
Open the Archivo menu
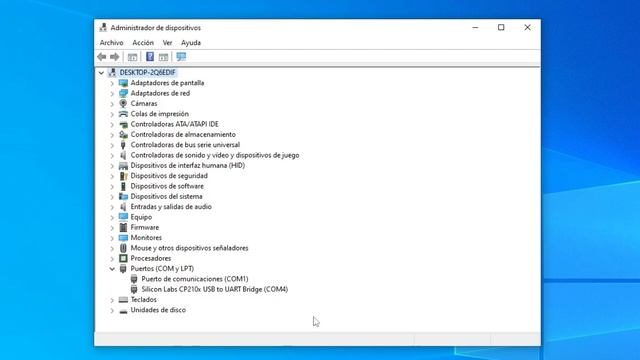tap(111, 42)
